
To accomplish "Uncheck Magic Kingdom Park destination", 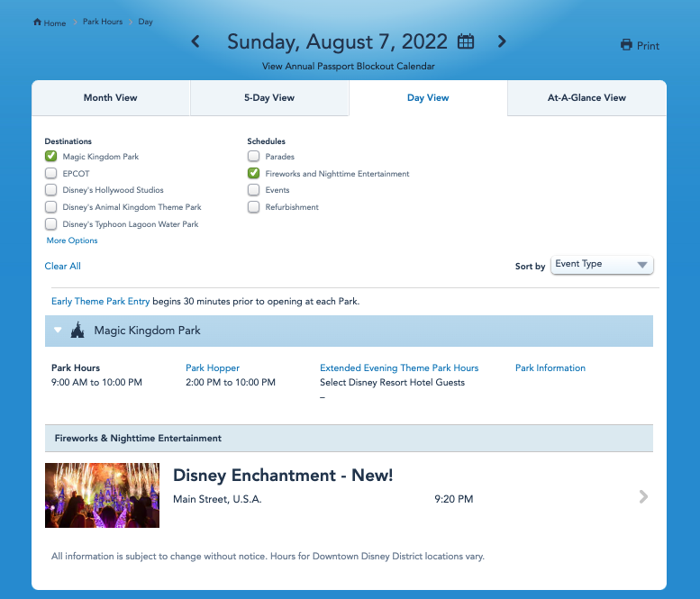I will tap(50, 156).
